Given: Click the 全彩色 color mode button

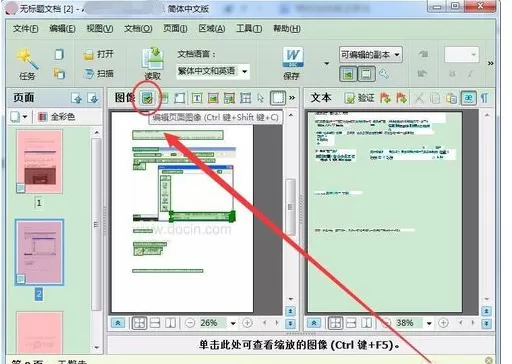Looking at the screenshot, I should pyautogui.click(x=56, y=117).
